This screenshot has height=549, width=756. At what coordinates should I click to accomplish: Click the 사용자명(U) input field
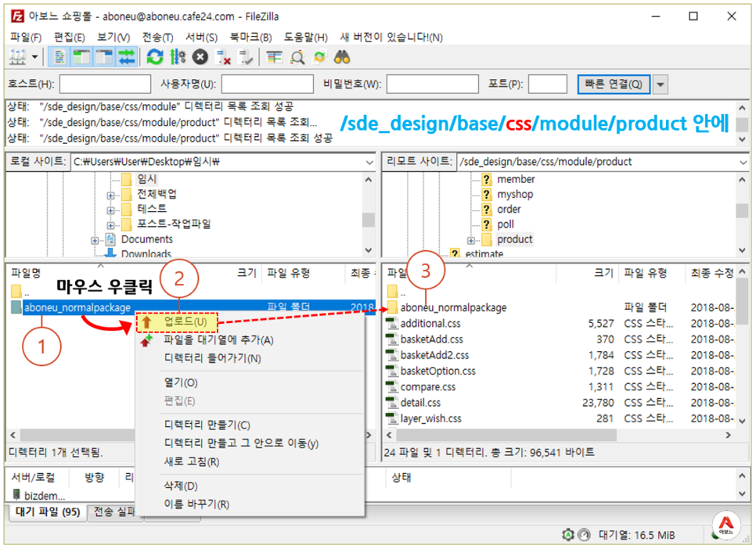pos(267,84)
